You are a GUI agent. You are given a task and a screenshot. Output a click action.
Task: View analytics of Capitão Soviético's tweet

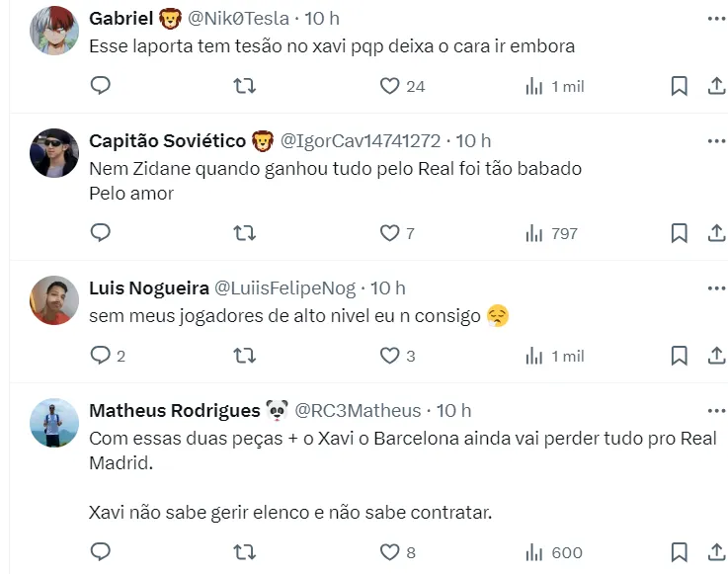click(534, 233)
